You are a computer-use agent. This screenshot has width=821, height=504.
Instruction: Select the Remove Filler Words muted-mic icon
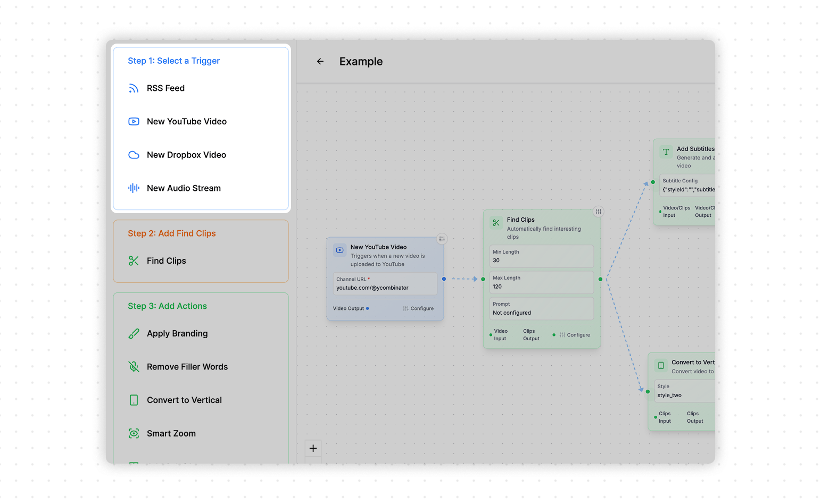pyautogui.click(x=134, y=367)
